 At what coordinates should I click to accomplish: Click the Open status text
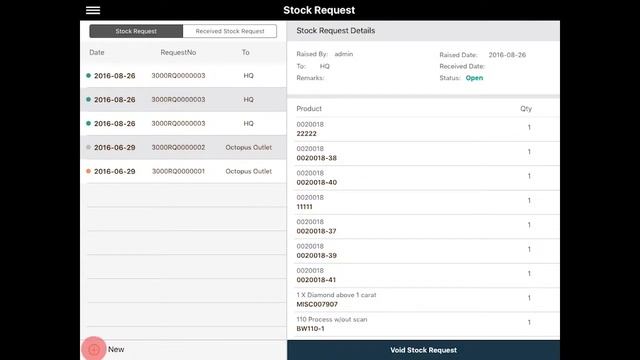click(x=474, y=78)
